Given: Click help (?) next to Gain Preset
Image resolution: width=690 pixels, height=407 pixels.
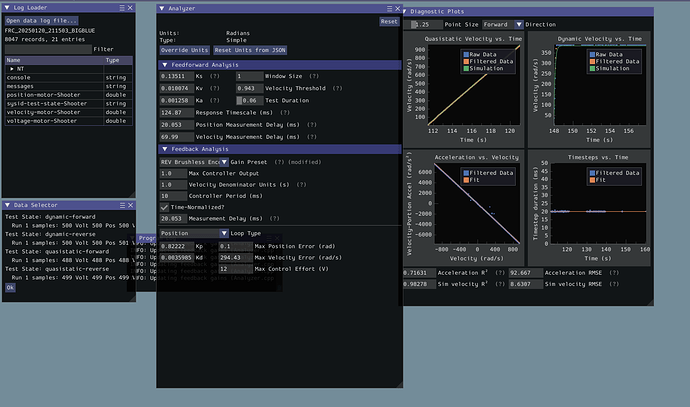Looking at the screenshot, I should click(x=279, y=162).
